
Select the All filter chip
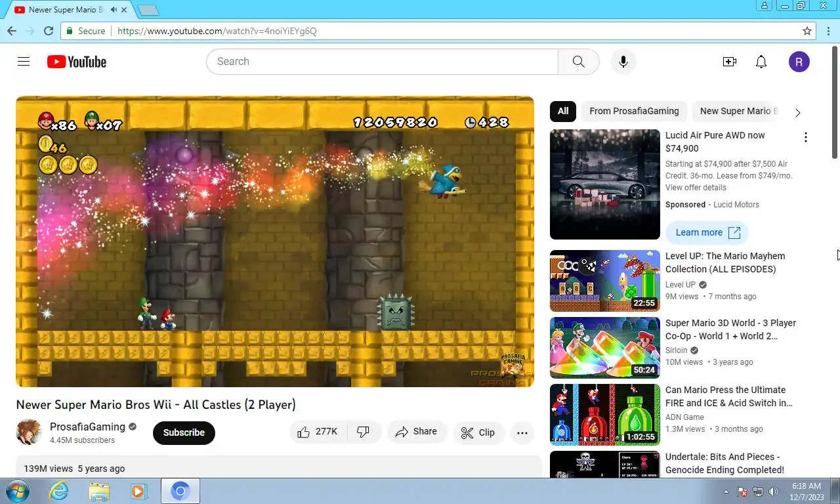[563, 111]
